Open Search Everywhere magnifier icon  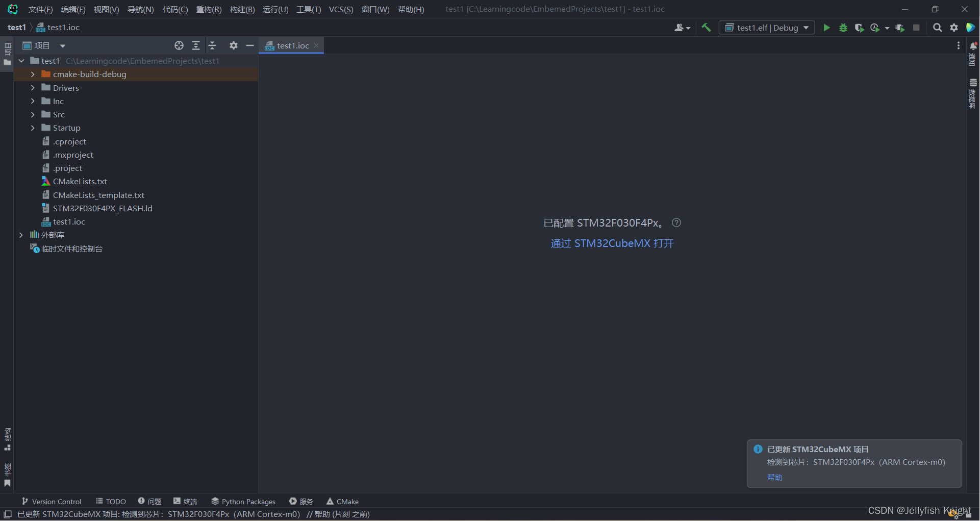937,28
